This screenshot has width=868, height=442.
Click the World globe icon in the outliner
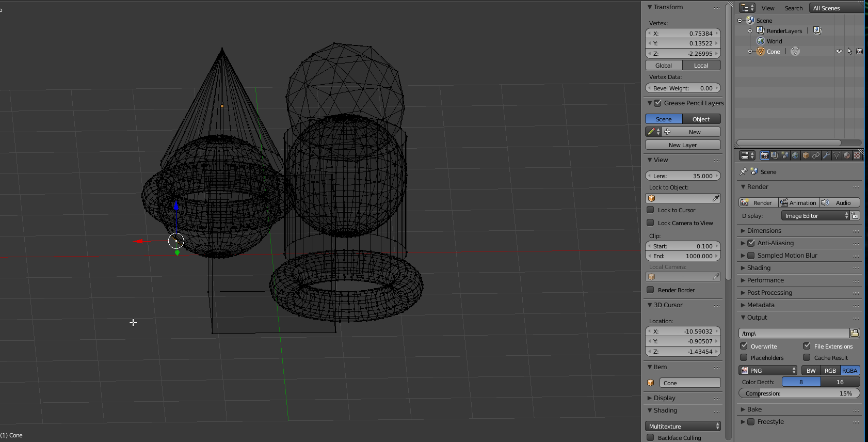point(761,41)
